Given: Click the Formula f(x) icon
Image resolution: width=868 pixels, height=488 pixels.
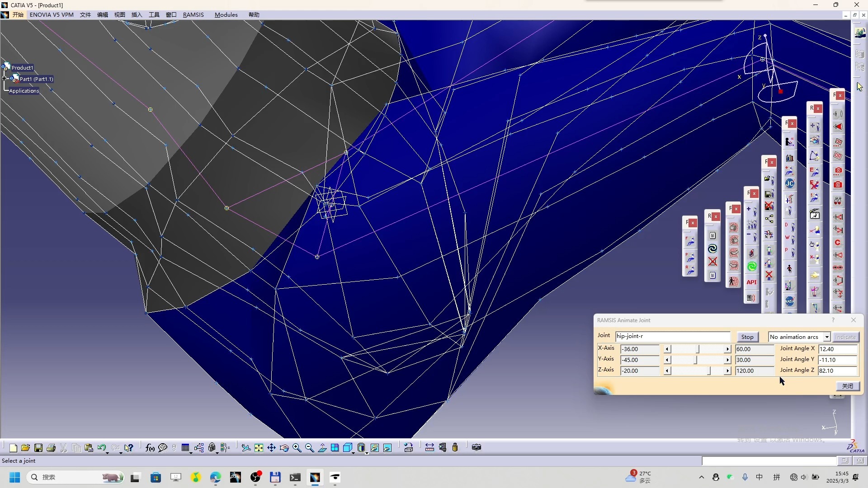Looking at the screenshot, I should (x=150, y=448).
